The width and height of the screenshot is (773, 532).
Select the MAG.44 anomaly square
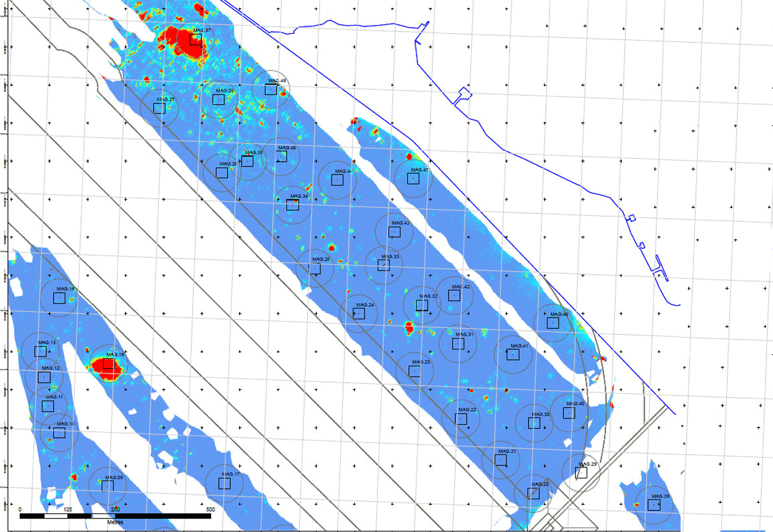337,180
